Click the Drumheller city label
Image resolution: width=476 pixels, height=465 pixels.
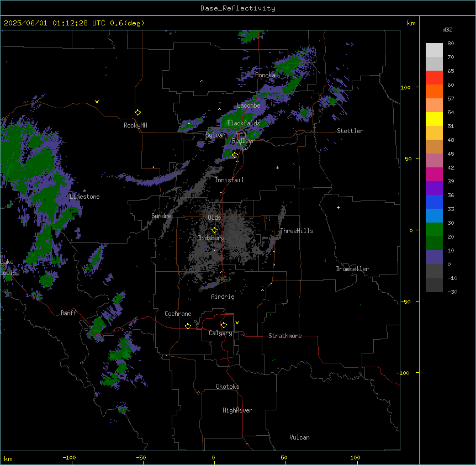click(x=352, y=269)
